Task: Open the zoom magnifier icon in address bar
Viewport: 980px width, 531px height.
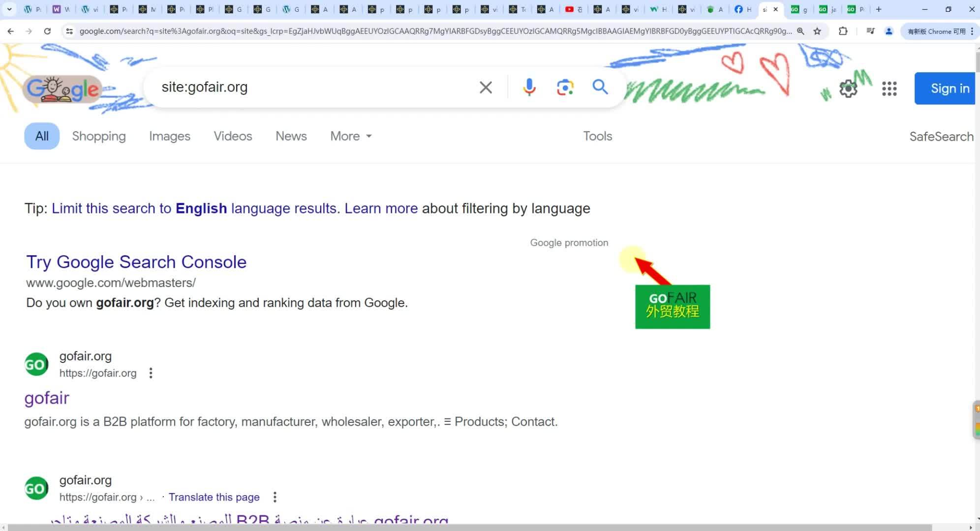Action: tap(800, 31)
